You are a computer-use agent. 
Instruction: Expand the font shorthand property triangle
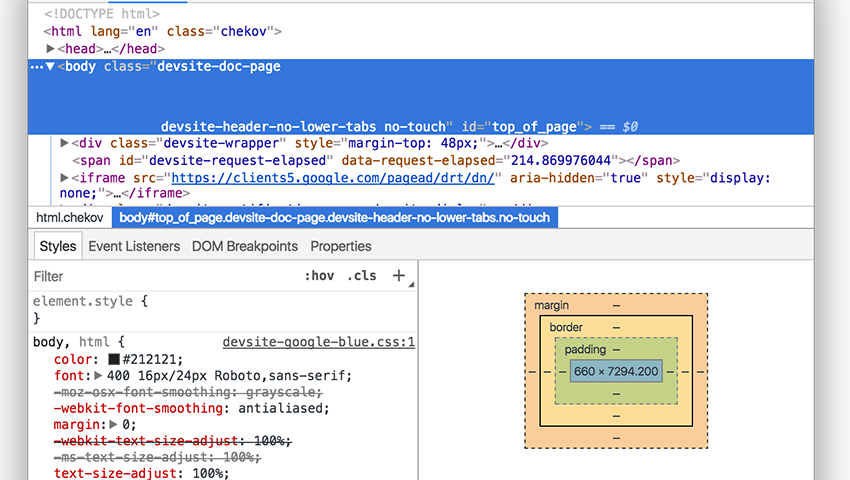click(x=99, y=375)
